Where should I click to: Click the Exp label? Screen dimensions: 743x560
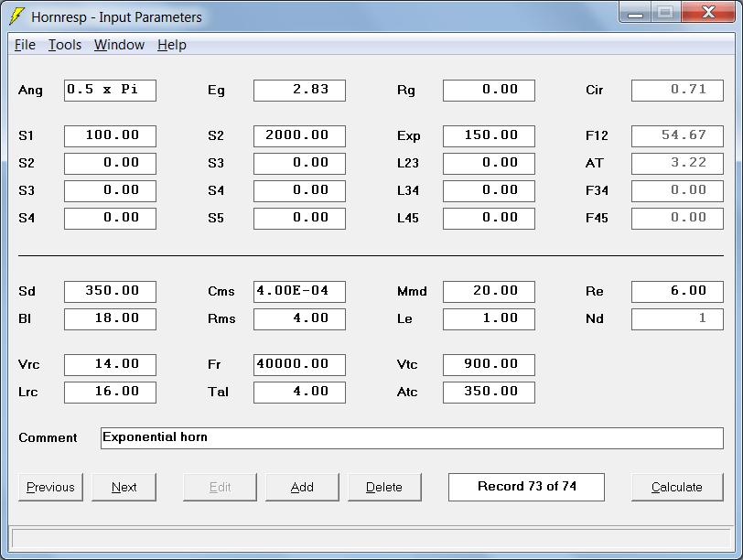click(408, 136)
